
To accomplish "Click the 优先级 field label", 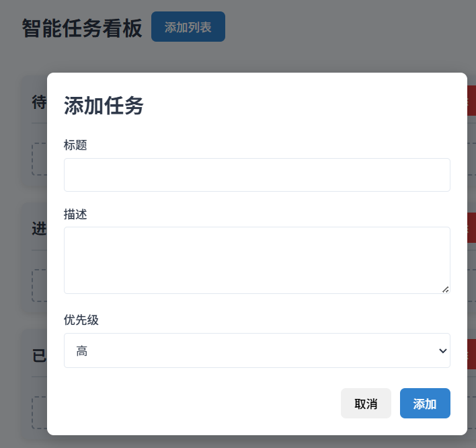I will click(x=81, y=320).
